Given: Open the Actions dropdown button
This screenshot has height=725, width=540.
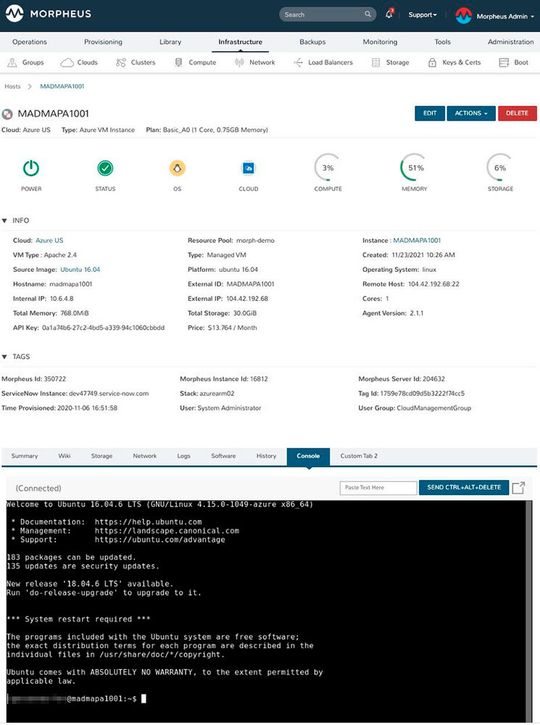Looking at the screenshot, I should coord(471,113).
